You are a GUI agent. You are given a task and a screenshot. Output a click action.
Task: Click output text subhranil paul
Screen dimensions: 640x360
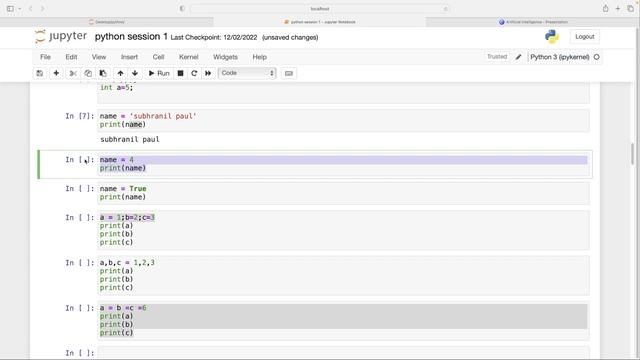[130, 140]
